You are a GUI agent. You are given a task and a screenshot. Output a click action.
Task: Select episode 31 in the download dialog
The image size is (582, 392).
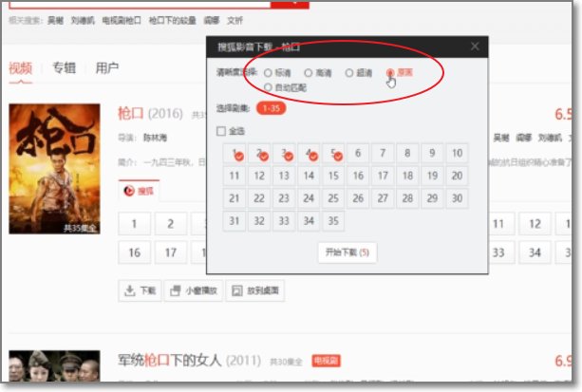click(x=235, y=221)
